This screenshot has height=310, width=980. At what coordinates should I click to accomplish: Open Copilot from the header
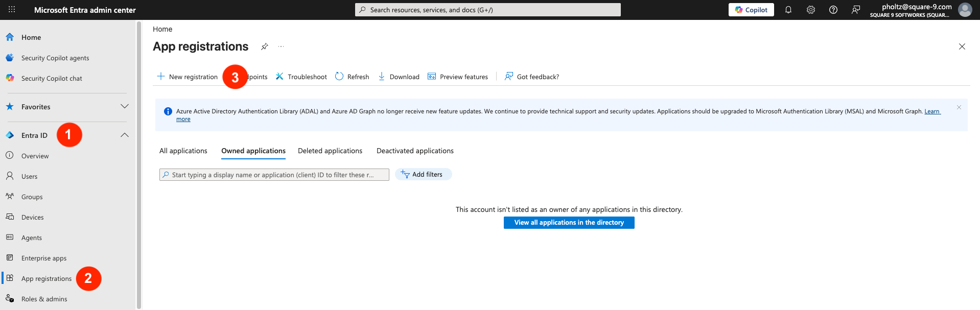click(x=751, y=10)
